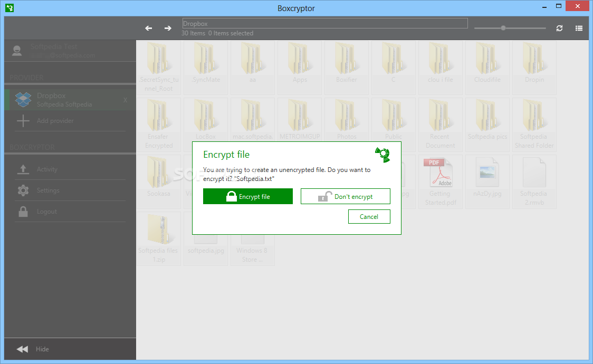Screen dimensions: 593x364
Task: Cancel the Encrypt file dialog
Action: click(369, 217)
